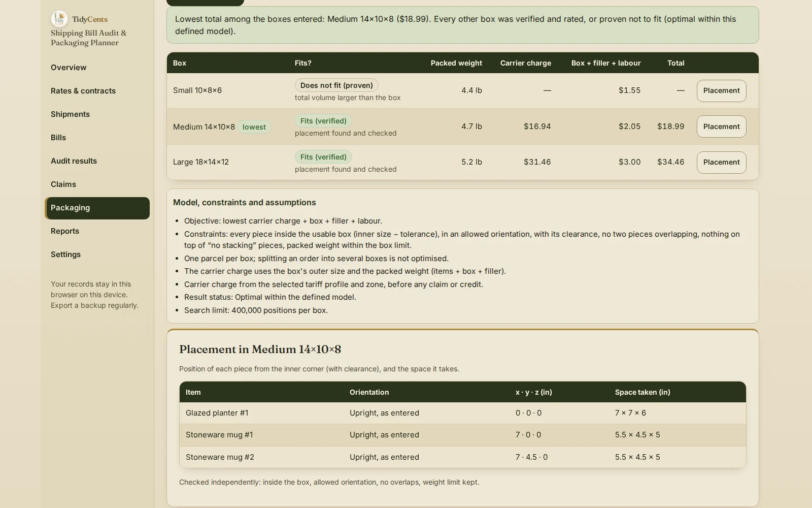
Task: Click the '7 × 7 × 6' space value
Action: (x=630, y=413)
